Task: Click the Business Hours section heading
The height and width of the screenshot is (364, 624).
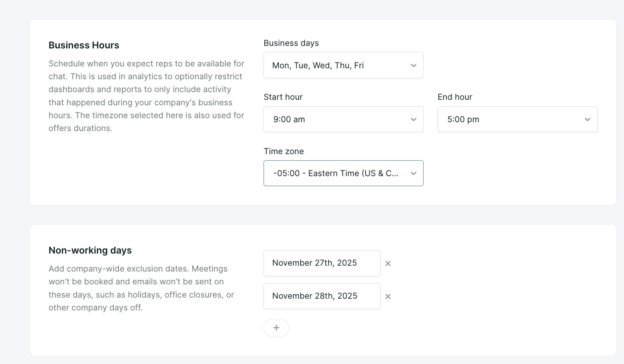Action: (84, 45)
